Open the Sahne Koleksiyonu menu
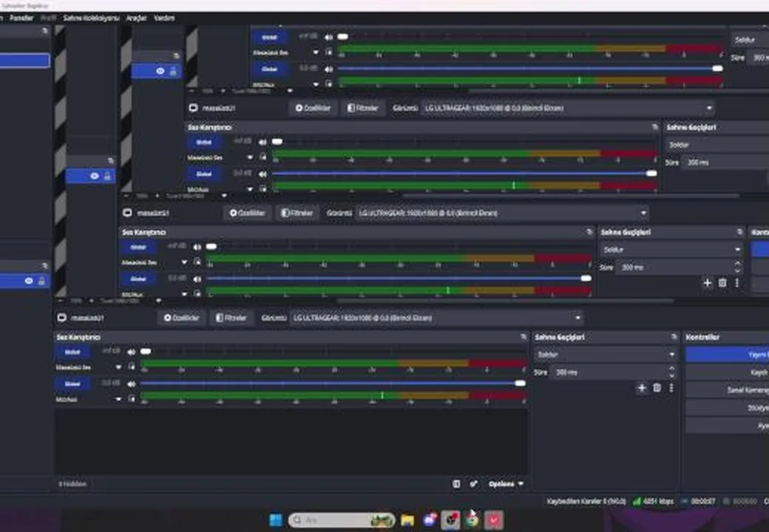Image resolution: width=769 pixels, height=532 pixels. pos(91,18)
